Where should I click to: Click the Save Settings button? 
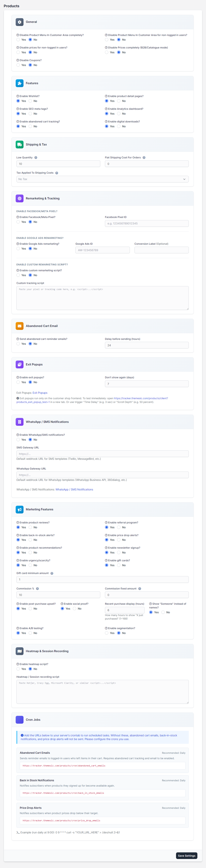coord(187,855)
